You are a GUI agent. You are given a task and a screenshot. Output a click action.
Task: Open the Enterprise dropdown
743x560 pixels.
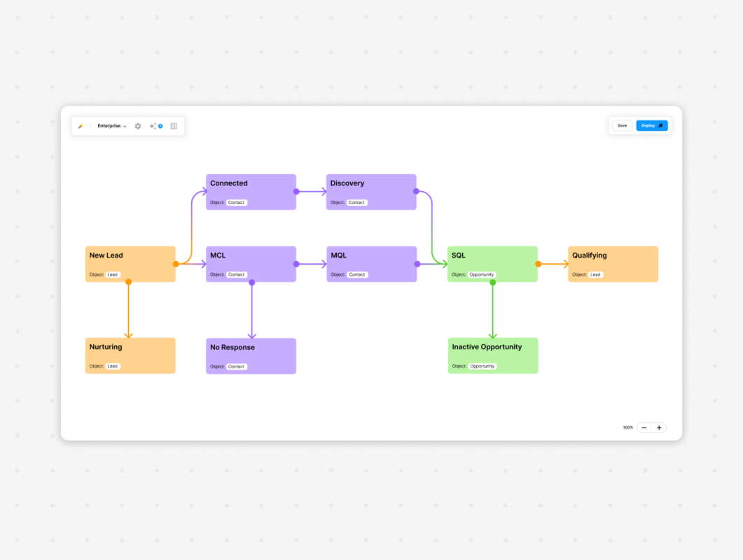coord(112,126)
